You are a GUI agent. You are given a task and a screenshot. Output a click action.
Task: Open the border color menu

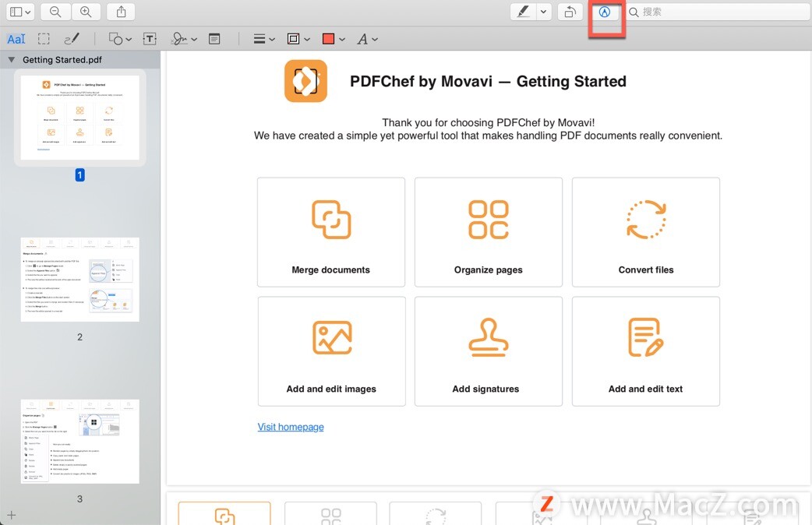pos(298,39)
